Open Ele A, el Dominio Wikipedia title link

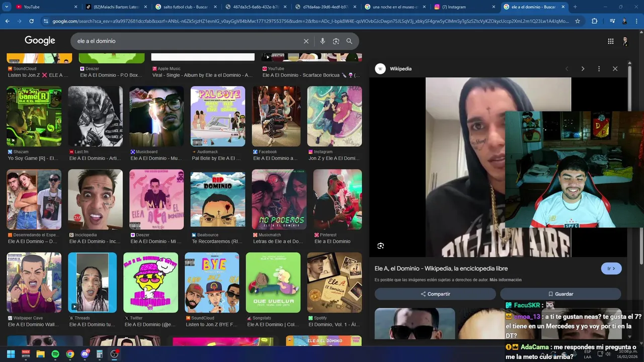441,268
